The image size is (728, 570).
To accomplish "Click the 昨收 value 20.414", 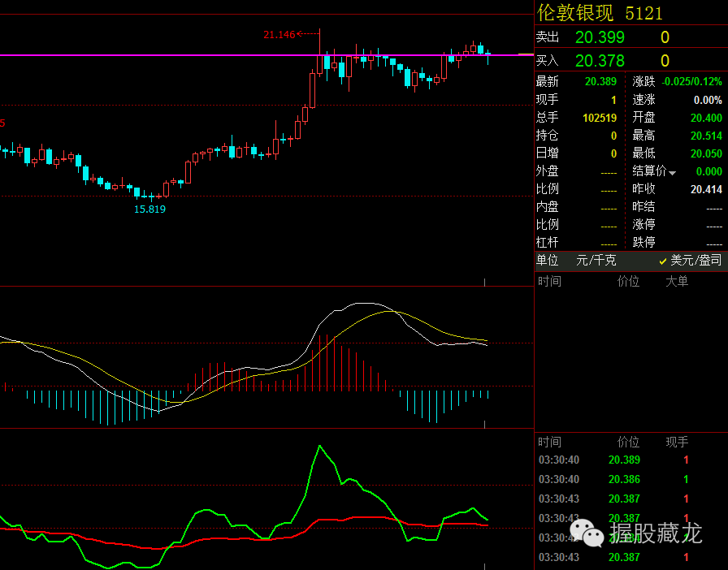I will pyautogui.click(x=705, y=189).
